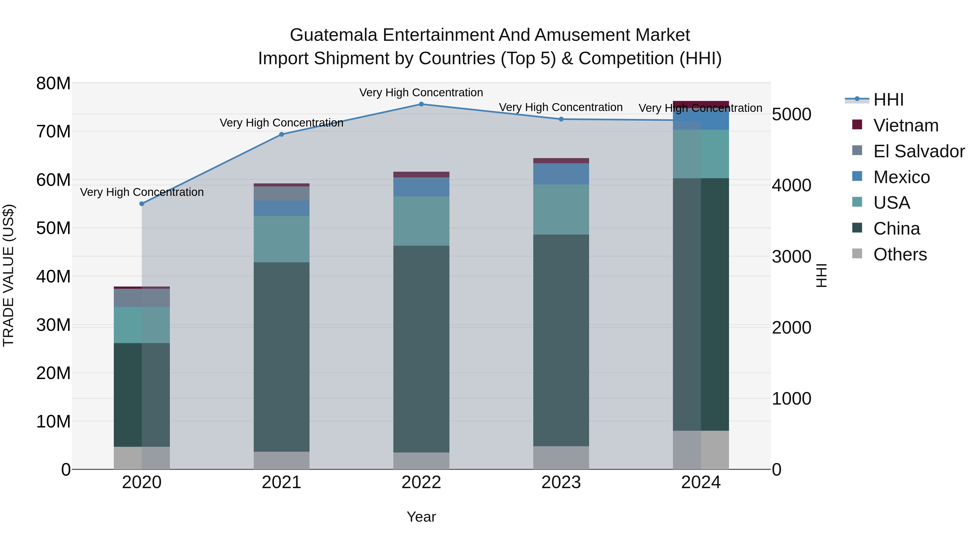Click the 1000 tick on HHI axis
This screenshot has height=551, width=980.
tap(792, 399)
